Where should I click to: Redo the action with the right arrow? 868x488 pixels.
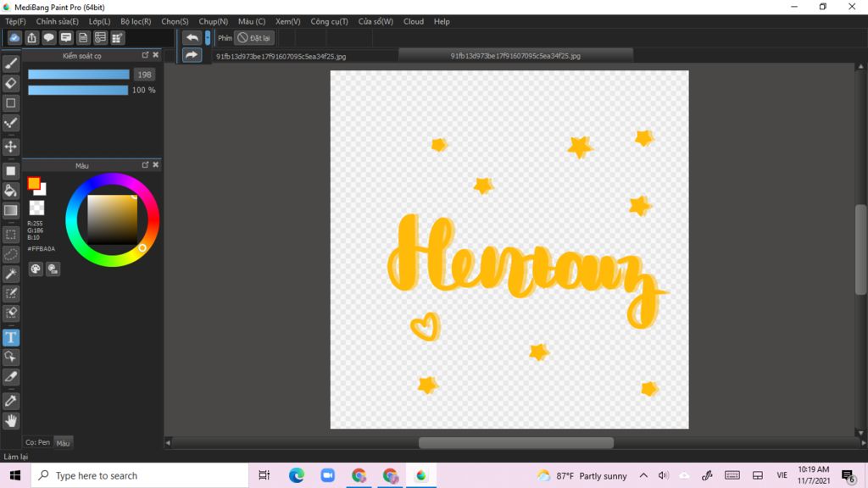click(192, 55)
